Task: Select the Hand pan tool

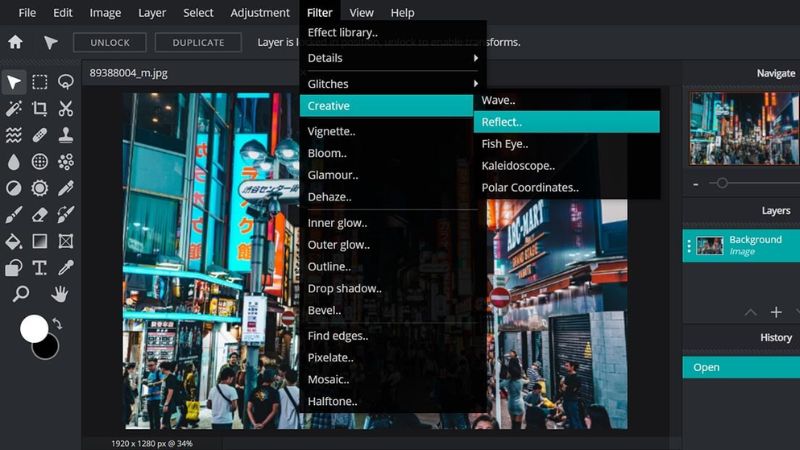Action: coord(60,293)
